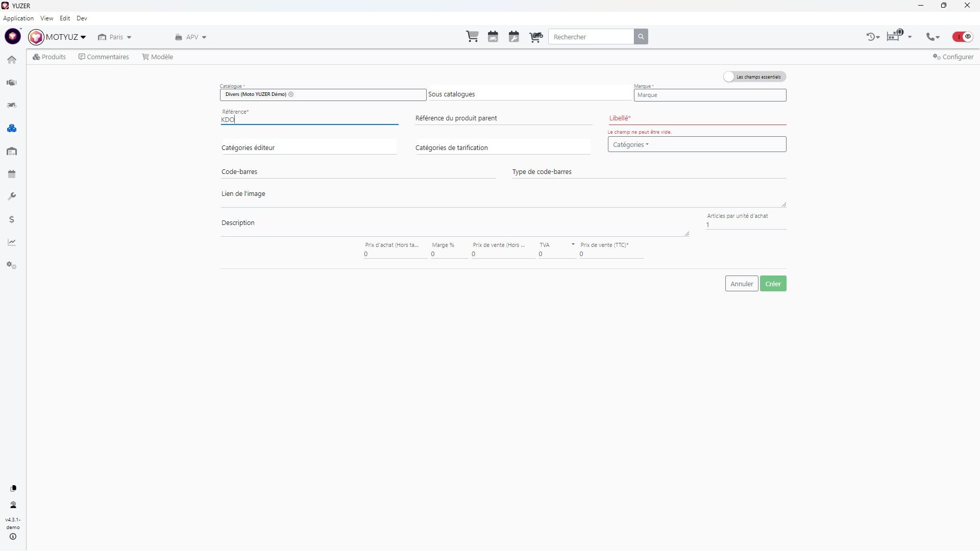Click the search magnifier button
The image size is (980, 551).
[x=641, y=37]
